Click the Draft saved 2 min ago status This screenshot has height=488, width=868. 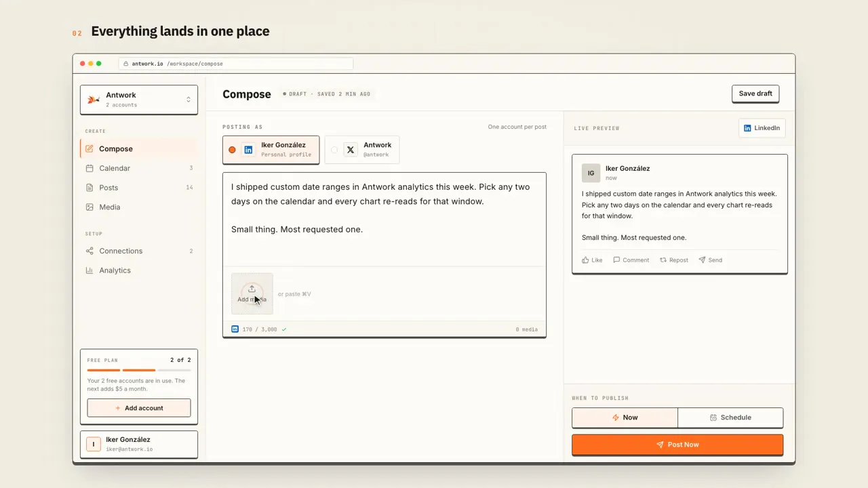click(327, 94)
